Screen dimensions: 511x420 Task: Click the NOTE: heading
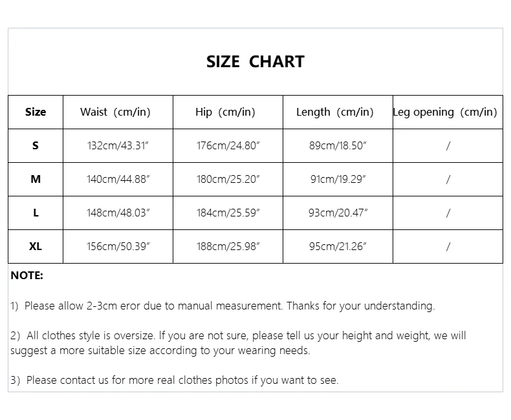(27, 275)
